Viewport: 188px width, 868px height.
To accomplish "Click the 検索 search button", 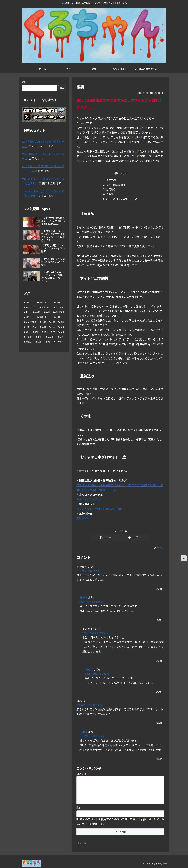I will click(62, 88).
